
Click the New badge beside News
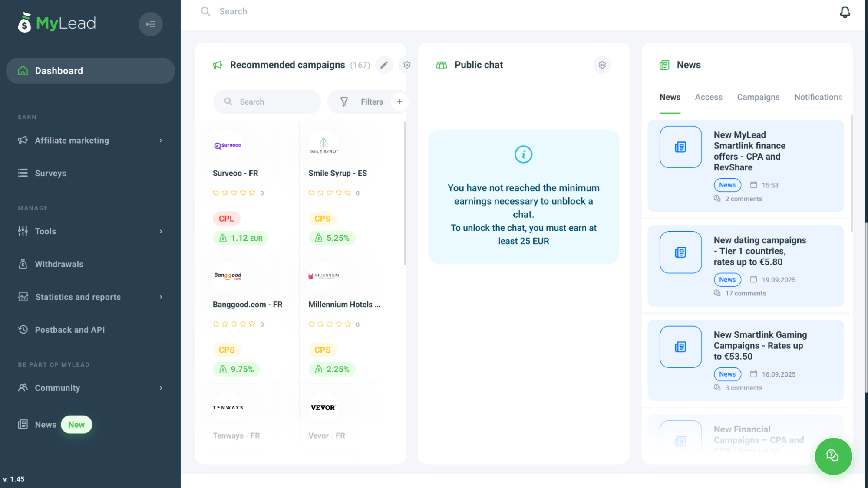click(76, 425)
